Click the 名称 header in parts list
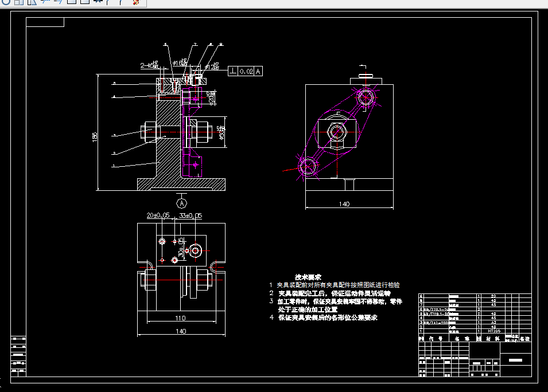Screen dimensions: 548x392 coord(462,338)
